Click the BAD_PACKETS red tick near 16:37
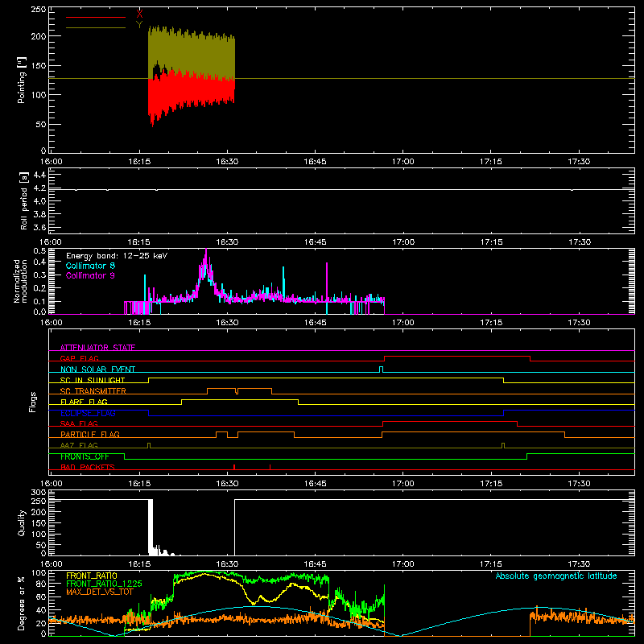The height and width of the screenshot is (644, 644). (x=270, y=467)
